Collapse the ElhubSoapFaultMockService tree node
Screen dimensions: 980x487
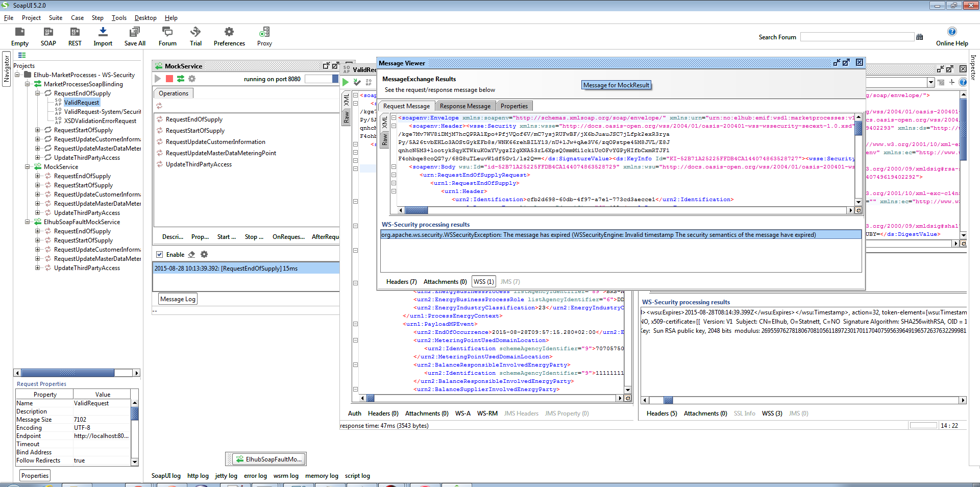(x=28, y=222)
